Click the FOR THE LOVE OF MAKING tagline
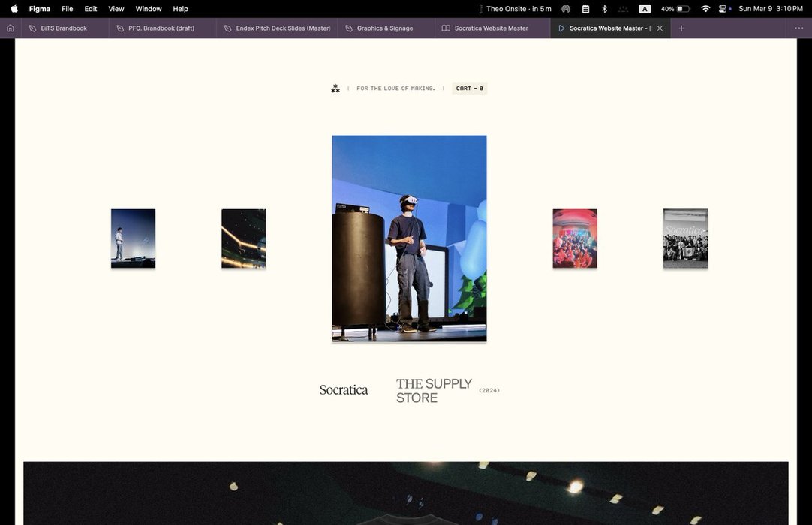This screenshot has height=525, width=812. point(395,88)
